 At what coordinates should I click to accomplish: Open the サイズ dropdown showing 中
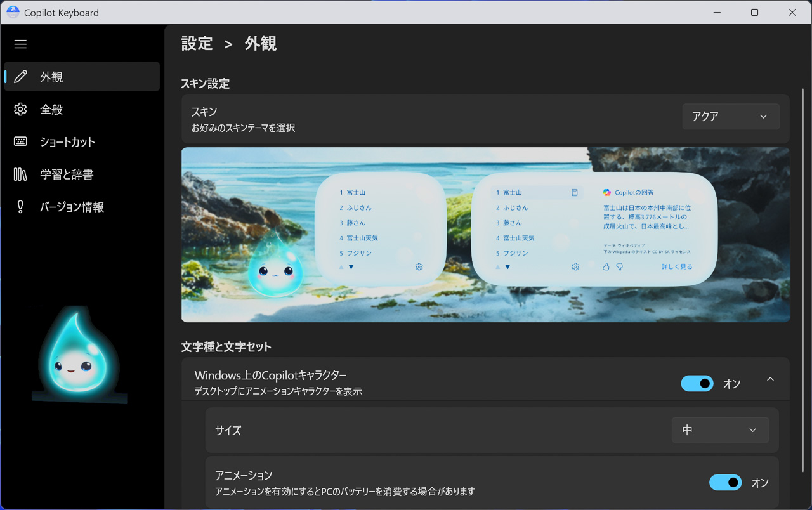coord(720,430)
